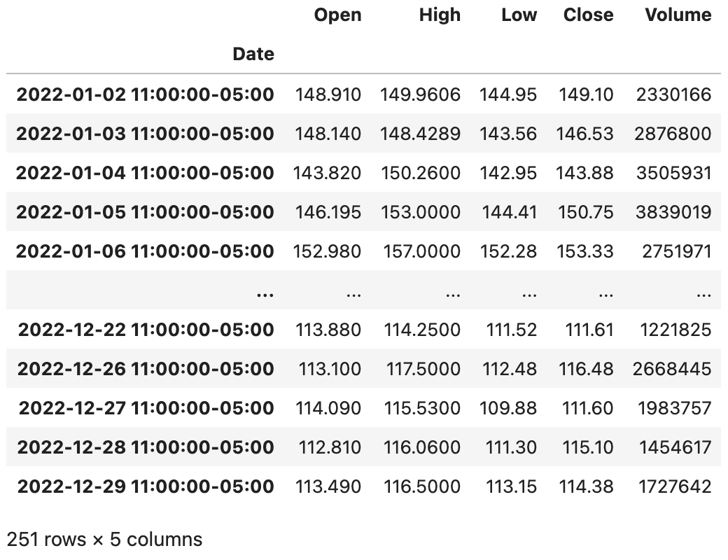728x560 pixels.
Task: Click the Date index label
Action: (253, 55)
